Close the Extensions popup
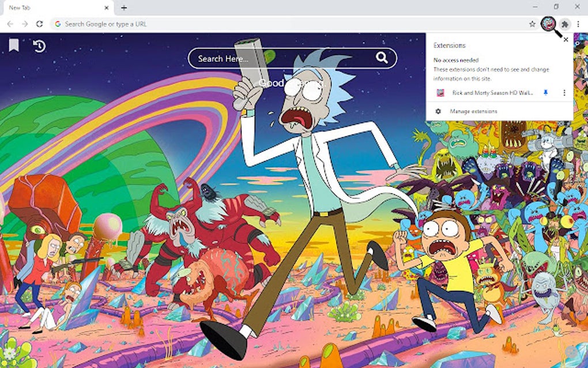The image size is (588, 368). click(x=566, y=39)
